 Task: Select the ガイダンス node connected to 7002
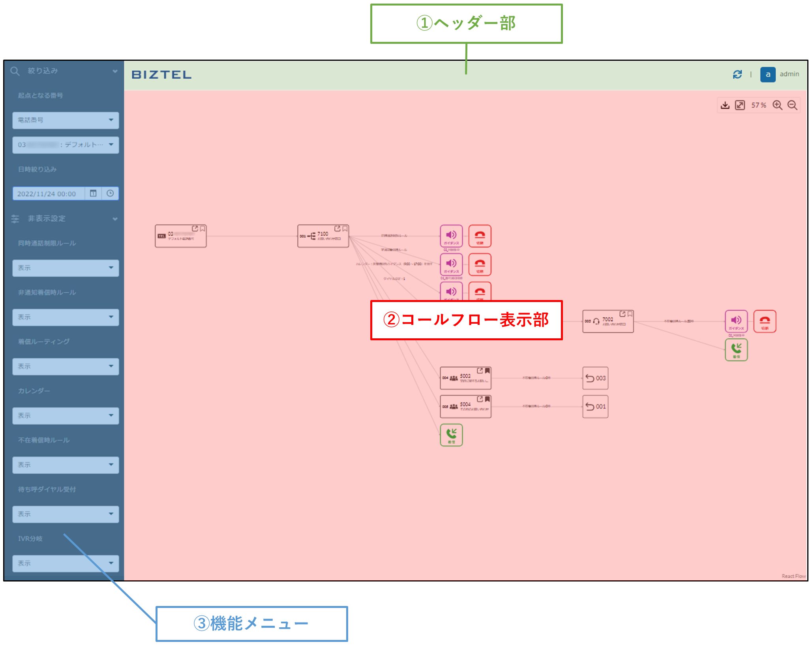[736, 321]
